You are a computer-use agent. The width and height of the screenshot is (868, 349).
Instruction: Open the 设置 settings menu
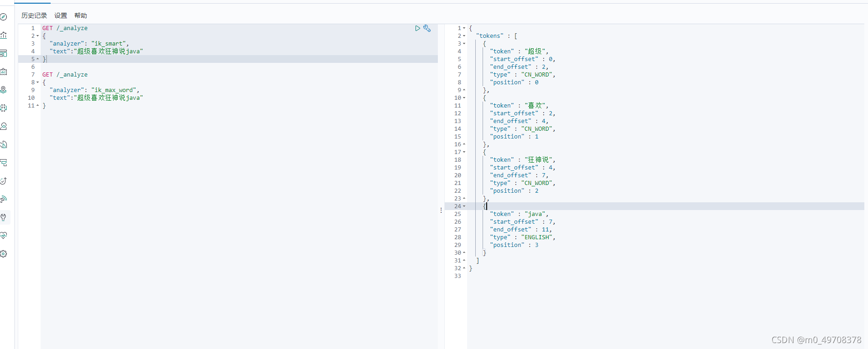click(x=61, y=15)
